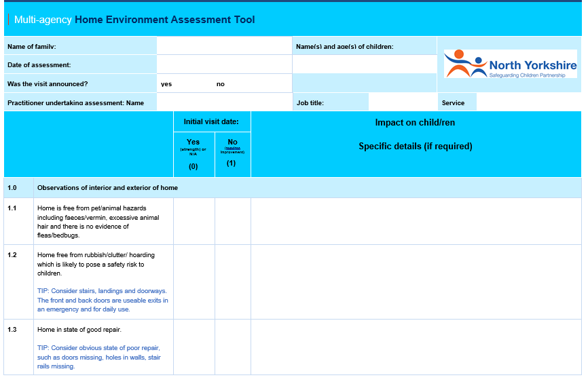The height and width of the screenshot is (384, 588).
Task: Click the 'Observations of interior and exterior' section heading
Action: click(107, 187)
